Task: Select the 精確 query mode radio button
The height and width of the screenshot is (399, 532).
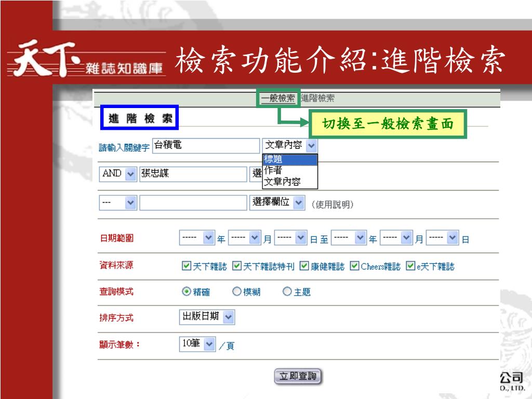Action: [x=187, y=291]
